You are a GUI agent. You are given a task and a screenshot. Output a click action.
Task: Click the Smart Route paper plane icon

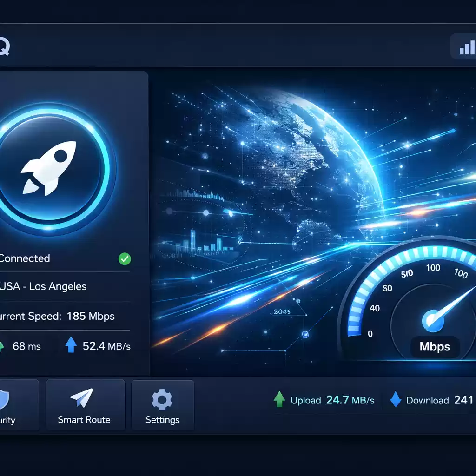(82, 399)
